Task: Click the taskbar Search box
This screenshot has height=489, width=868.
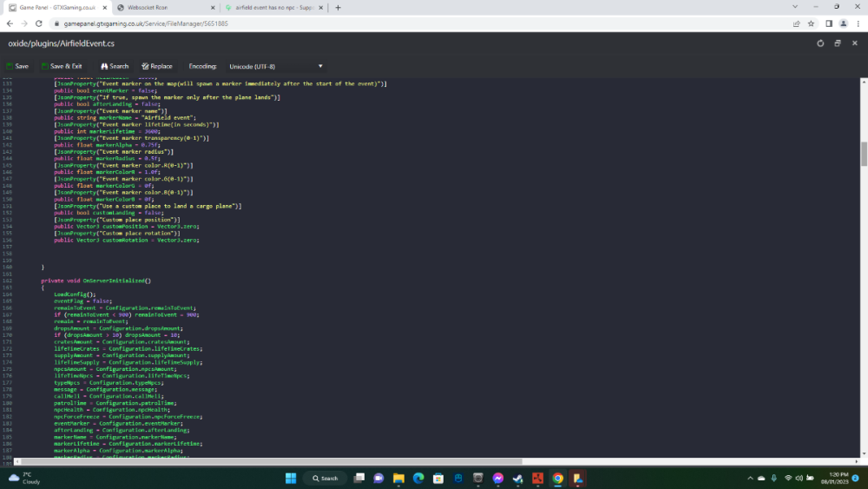Action: click(325, 479)
